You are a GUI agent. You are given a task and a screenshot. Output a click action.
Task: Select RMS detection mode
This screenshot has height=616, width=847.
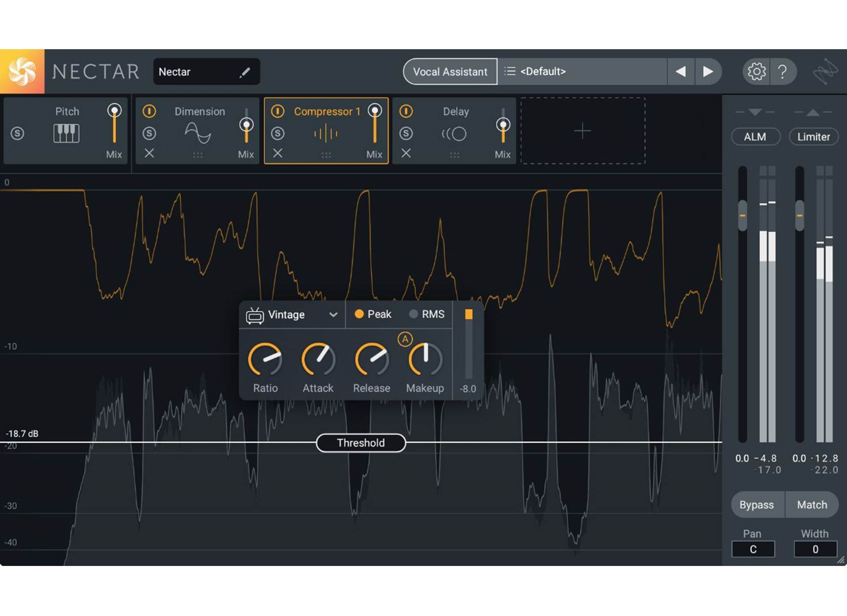click(x=426, y=314)
